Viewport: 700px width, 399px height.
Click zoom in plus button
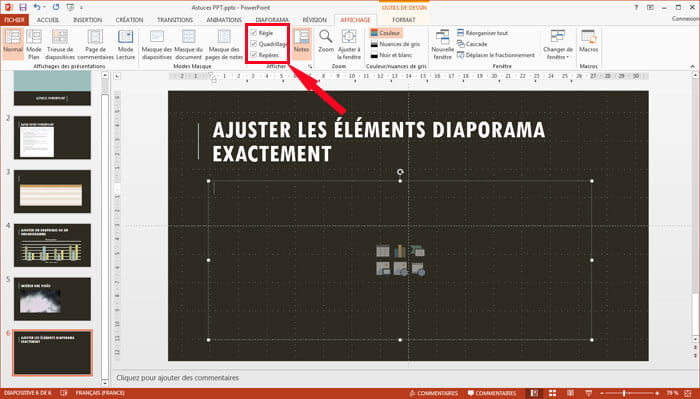[x=657, y=393]
